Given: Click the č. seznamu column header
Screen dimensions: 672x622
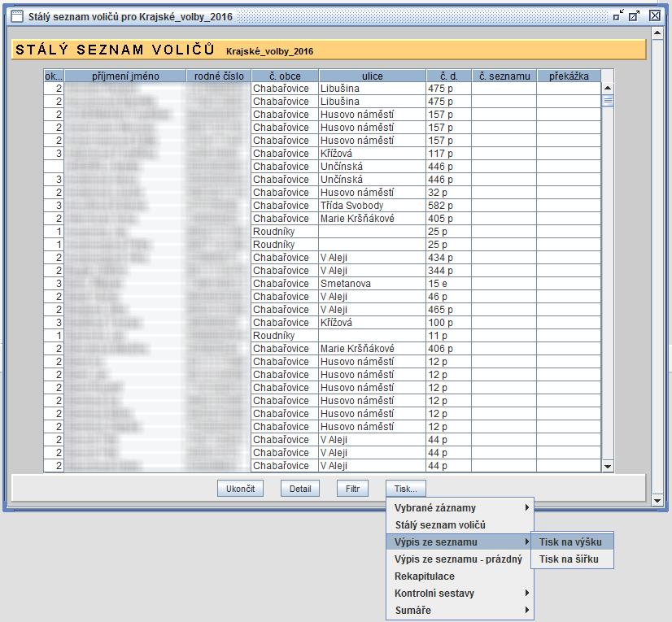Looking at the screenshot, I should 504,76.
